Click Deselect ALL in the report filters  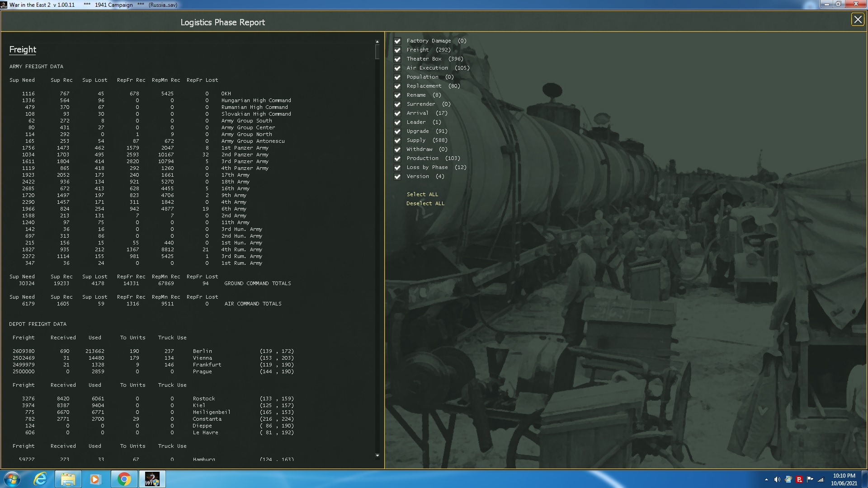coord(425,203)
